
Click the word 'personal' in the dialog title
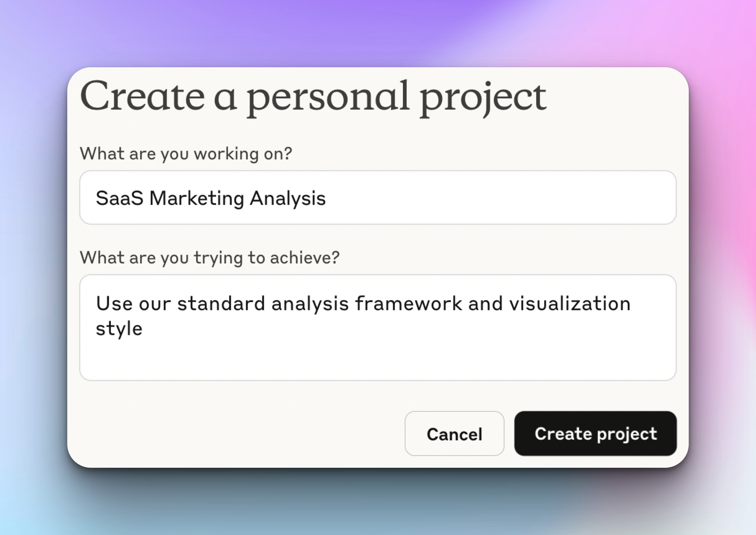point(328,97)
